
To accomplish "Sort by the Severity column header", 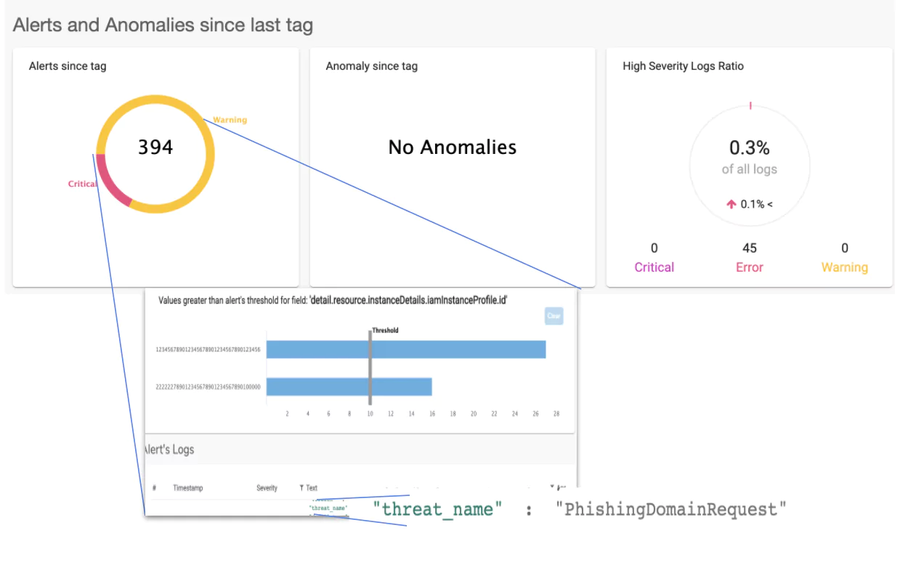I will pyautogui.click(x=267, y=488).
